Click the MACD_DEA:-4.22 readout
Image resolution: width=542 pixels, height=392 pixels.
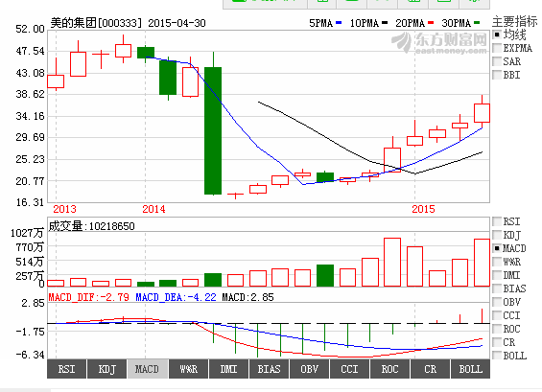pyautogui.click(x=176, y=297)
